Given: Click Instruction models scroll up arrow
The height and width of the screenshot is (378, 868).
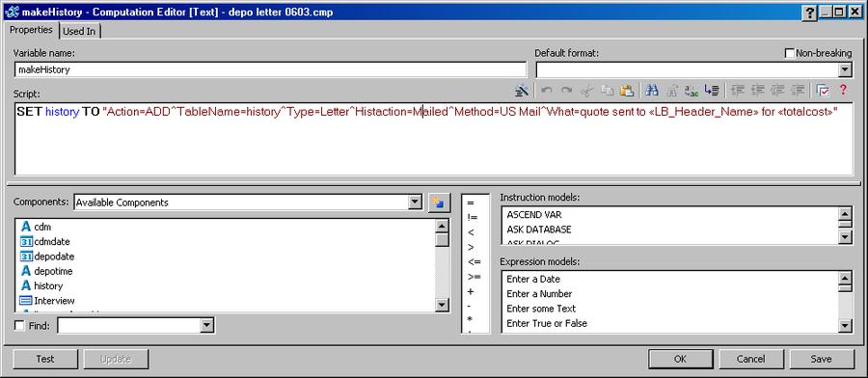Looking at the screenshot, I should pos(845,214).
